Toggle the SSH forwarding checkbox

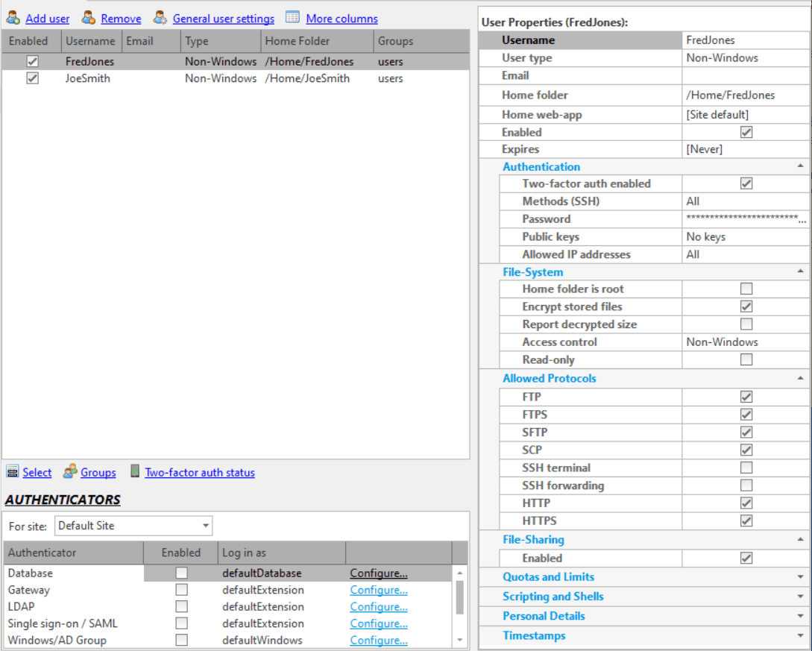[746, 485]
